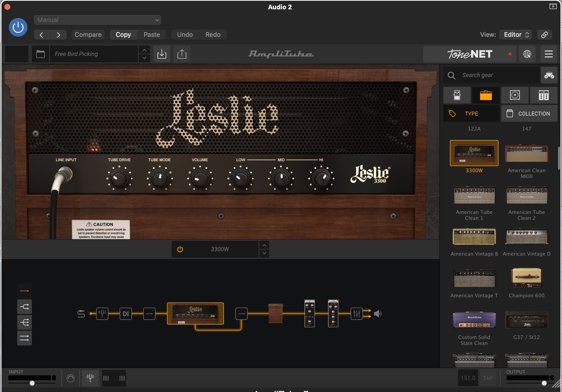Select the Leslie cabinet in signal chain
The width and height of the screenshot is (562, 392).
click(276, 314)
